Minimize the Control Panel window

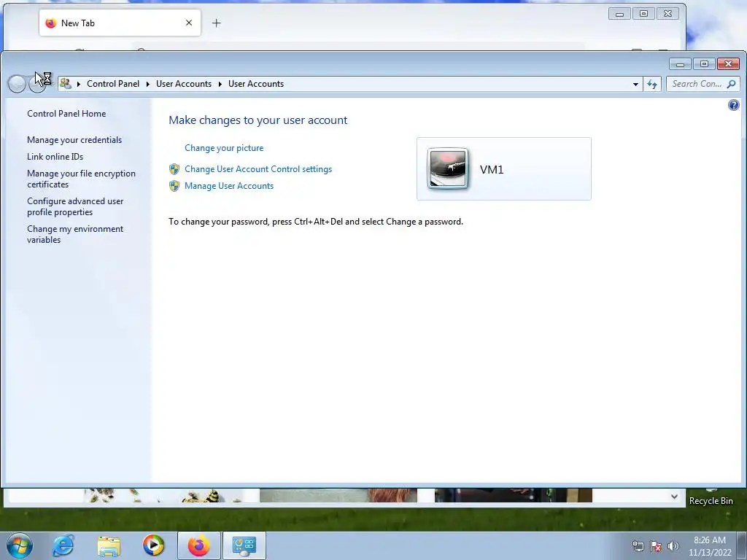point(681,64)
